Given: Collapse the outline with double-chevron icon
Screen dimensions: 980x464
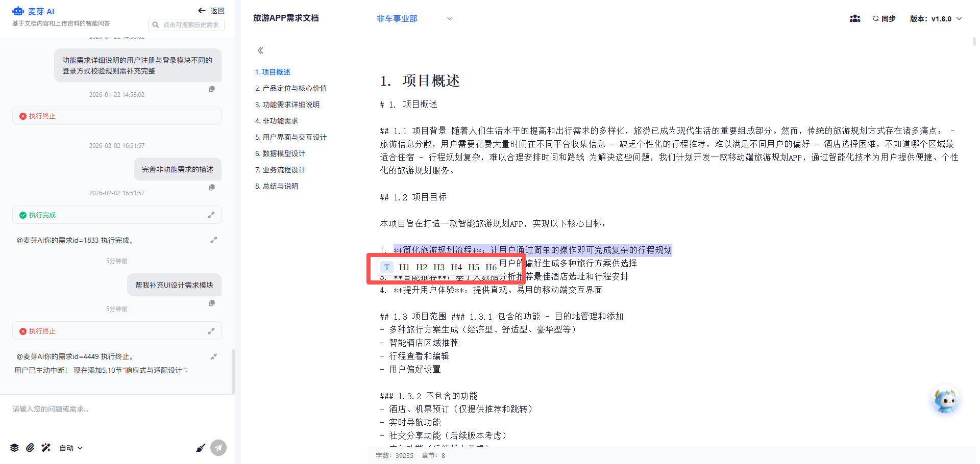Looking at the screenshot, I should [260, 50].
